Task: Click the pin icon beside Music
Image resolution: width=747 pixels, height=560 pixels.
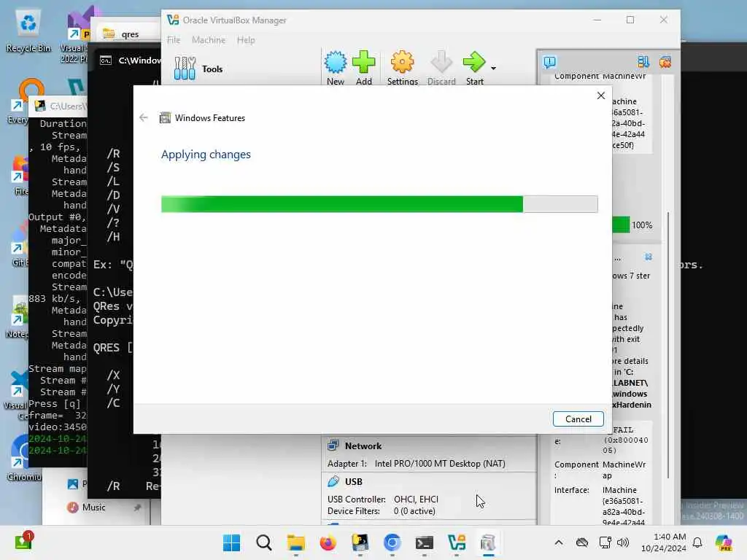Action: [x=137, y=507]
